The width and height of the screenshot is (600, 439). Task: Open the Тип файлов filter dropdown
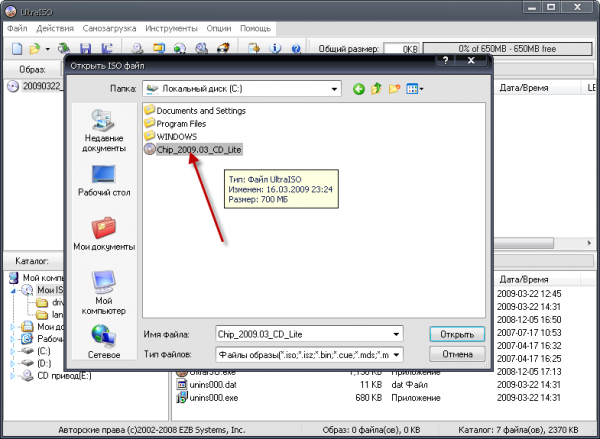coord(396,354)
